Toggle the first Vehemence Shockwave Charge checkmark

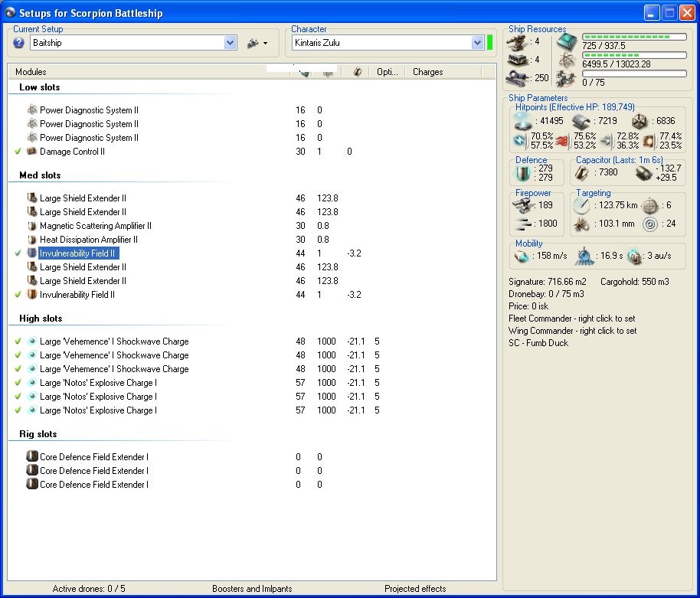tap(18, 341)
